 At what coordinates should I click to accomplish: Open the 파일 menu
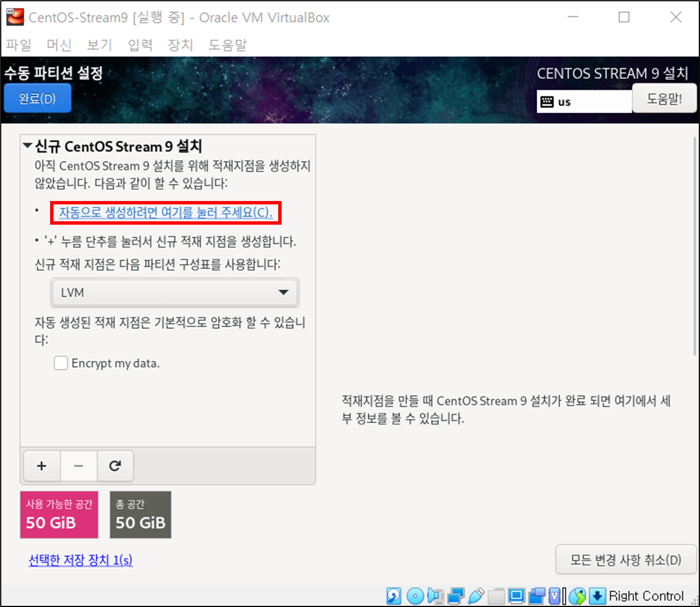pyautogui.click(x=19, y=44)
